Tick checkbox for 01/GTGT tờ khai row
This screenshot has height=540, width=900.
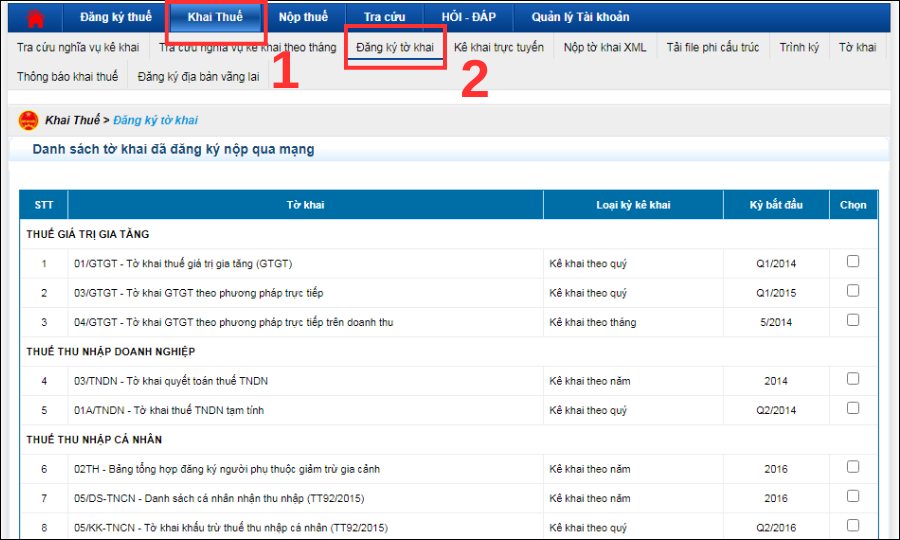[853, 261]
